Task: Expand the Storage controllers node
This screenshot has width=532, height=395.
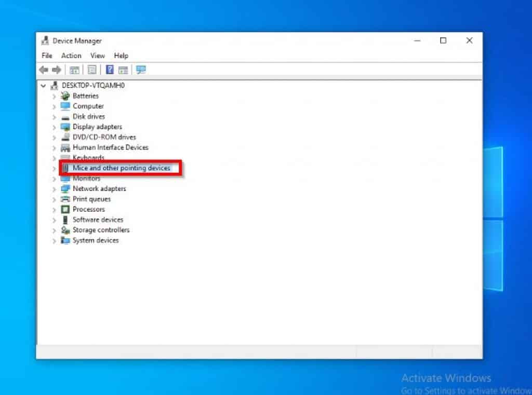Action: (54, 230)
